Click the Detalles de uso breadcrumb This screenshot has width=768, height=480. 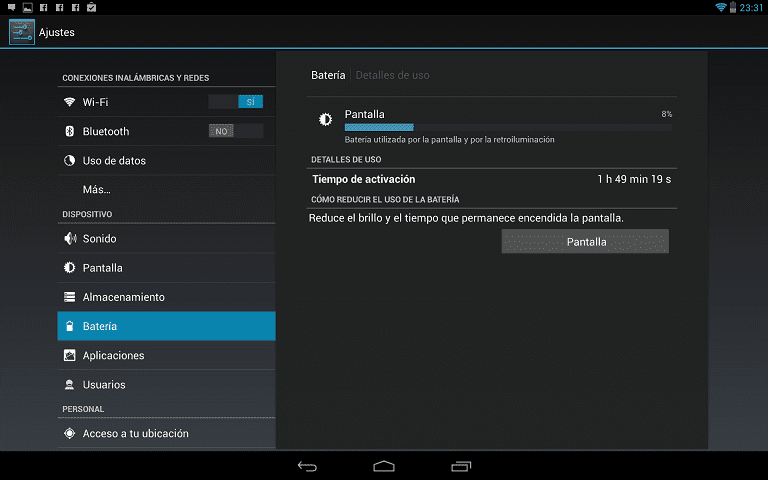pos(392,75)
